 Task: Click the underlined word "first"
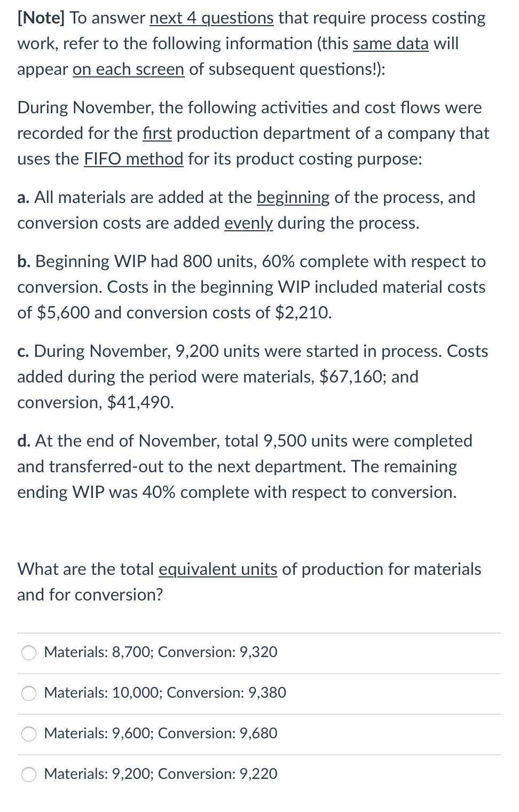157,134
